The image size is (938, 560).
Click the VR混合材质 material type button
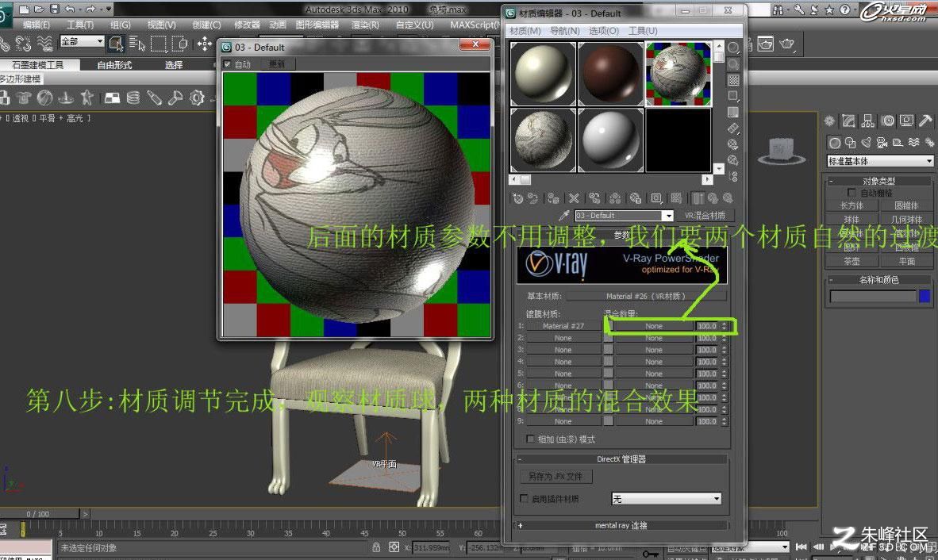click(705, 216)
